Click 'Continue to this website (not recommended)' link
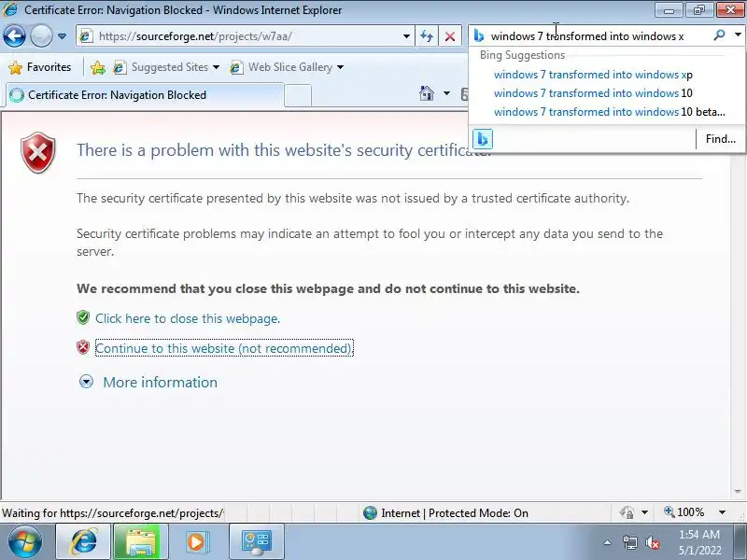Image resolution: width=747 pixels, height=560 pixels. pyautogui.click(x=224, y=348)
